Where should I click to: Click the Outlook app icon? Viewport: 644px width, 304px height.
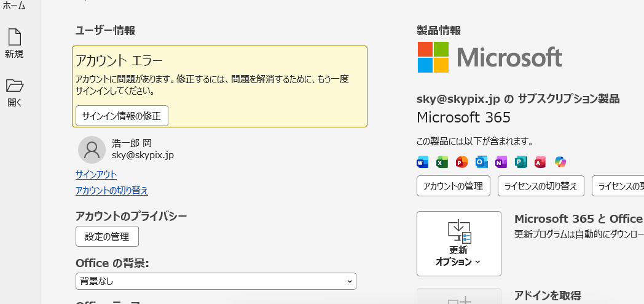481,162
